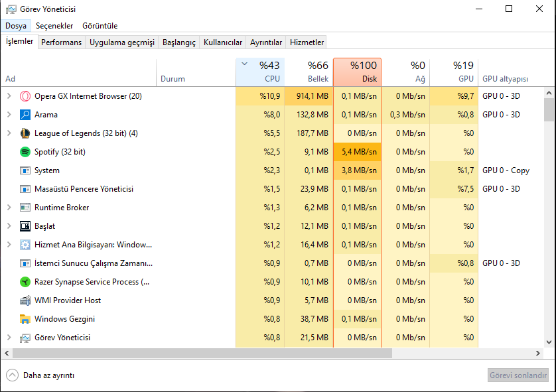Click horizontal scrollbar right arrow
The image size is (556, 392).
pyautogui.click(x=538, y=353)
